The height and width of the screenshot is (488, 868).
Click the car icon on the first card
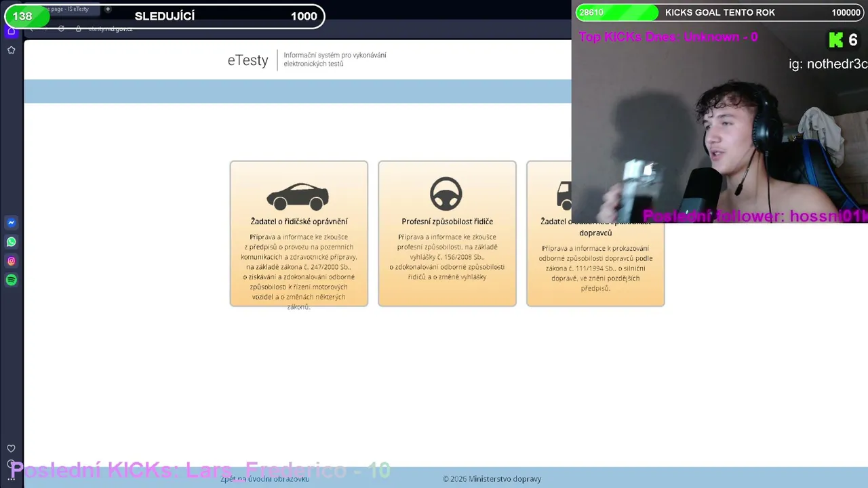298,196
